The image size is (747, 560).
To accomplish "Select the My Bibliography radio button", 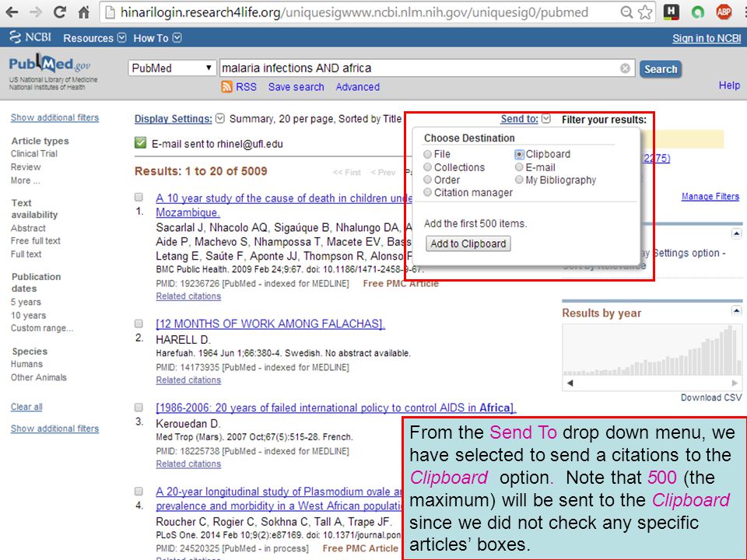I will 519,180.
